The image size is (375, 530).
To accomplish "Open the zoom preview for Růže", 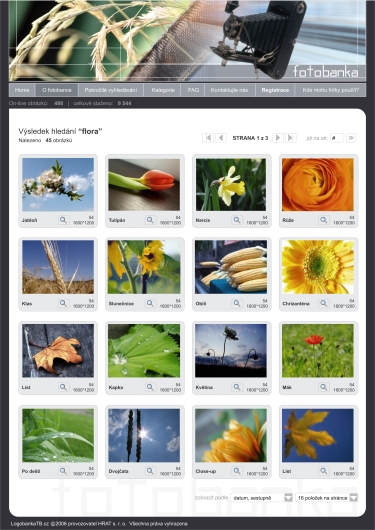I will pos(324,220).
